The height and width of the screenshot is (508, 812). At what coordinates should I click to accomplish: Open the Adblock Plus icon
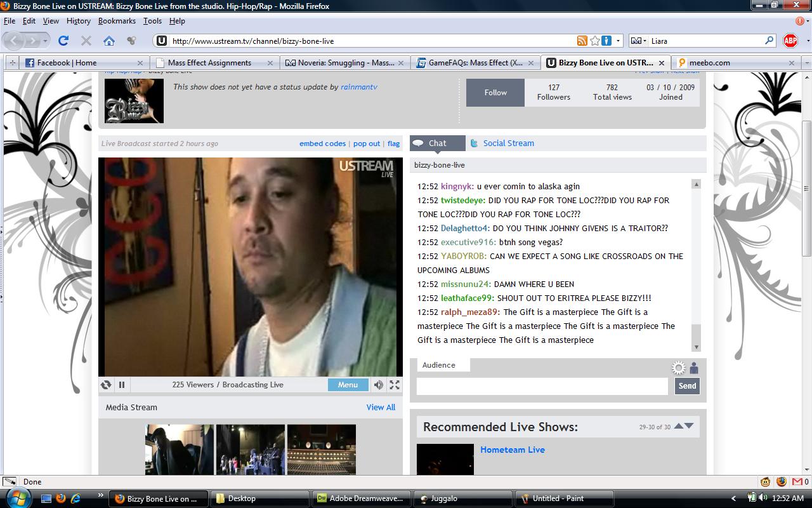790,41
